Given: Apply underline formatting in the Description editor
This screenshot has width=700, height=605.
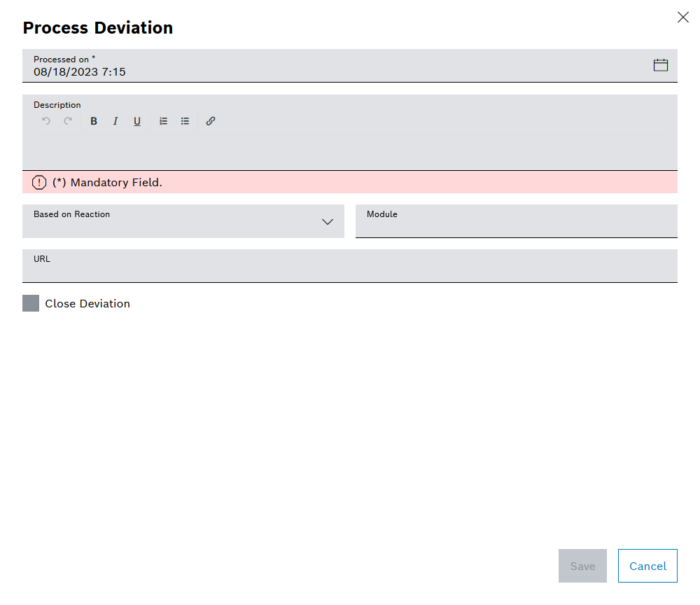Looking at the screenshot, I should click(x=136, y=120).
